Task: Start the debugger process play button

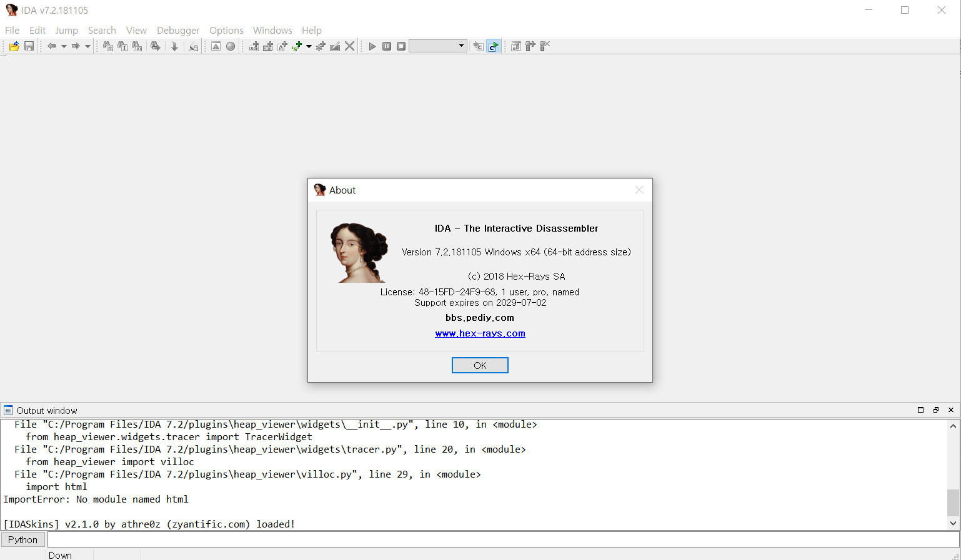Action: point(372,46)
